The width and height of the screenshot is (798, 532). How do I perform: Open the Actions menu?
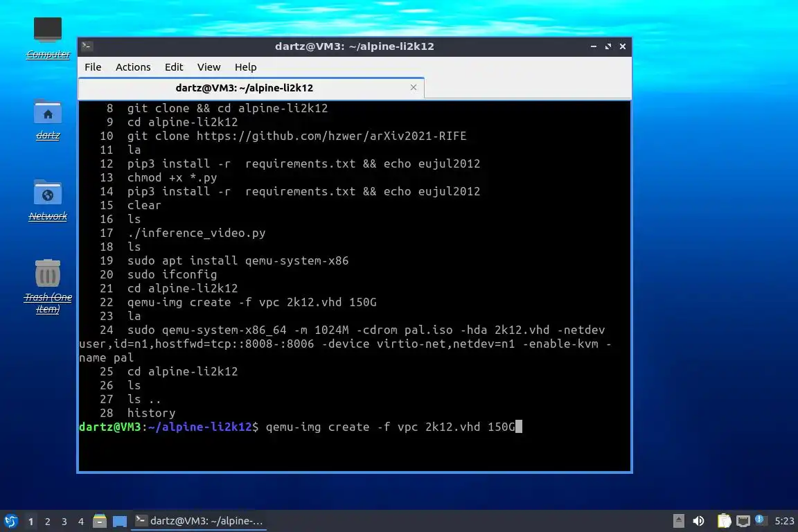pos(133,67)
